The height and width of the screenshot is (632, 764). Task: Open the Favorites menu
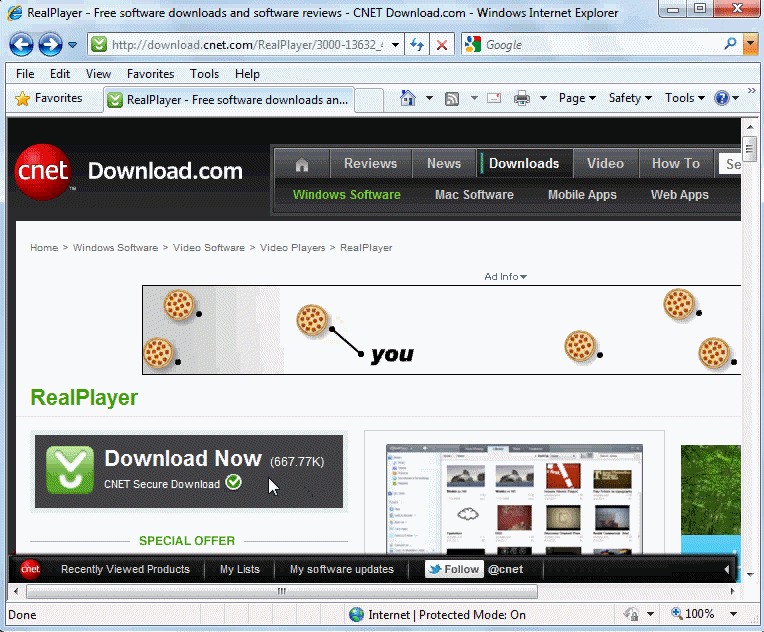click(x=151, y=74)
